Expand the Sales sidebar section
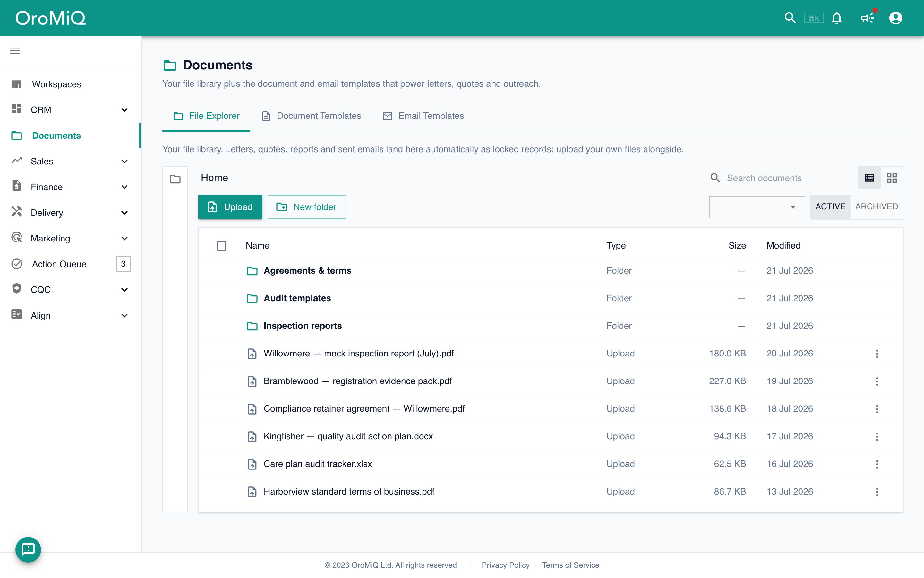The height and width of the screenshot is (578, 924). coord(71,161)
